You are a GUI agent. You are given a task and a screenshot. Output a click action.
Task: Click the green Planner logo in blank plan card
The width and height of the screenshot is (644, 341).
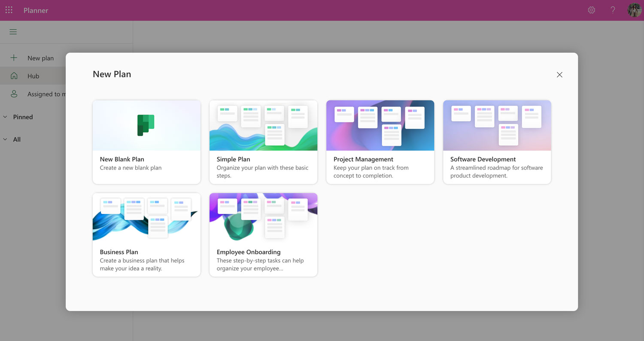pos(146,125)
